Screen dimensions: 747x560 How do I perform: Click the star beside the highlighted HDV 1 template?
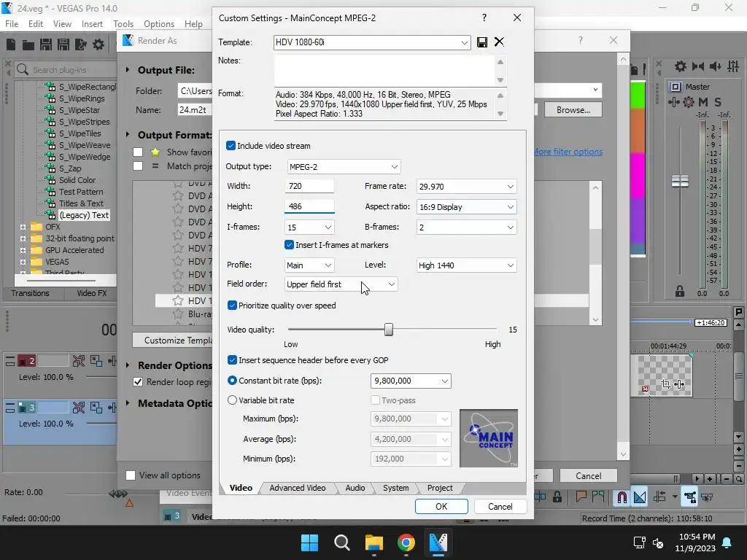point(178,300)
